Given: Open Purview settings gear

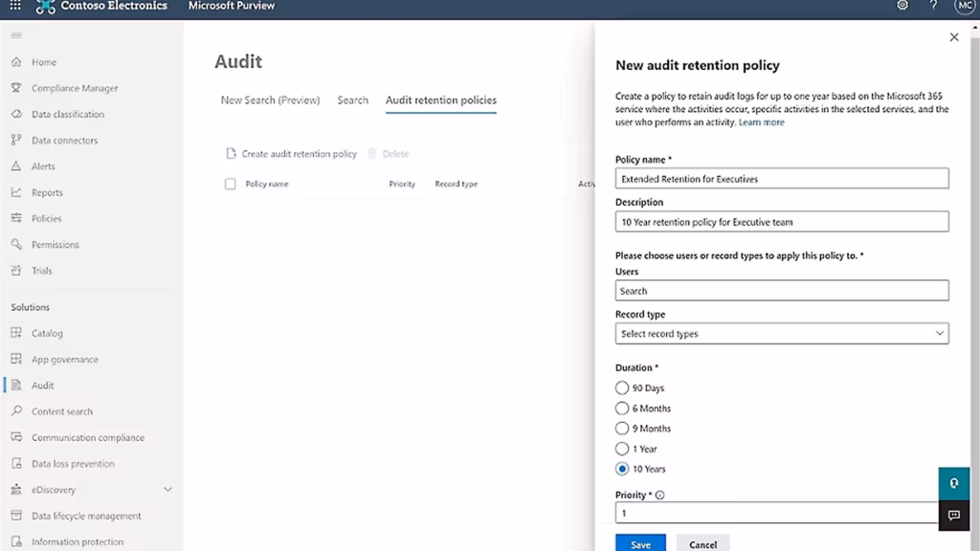Looking at the screenshot, I should coord(901,6).
